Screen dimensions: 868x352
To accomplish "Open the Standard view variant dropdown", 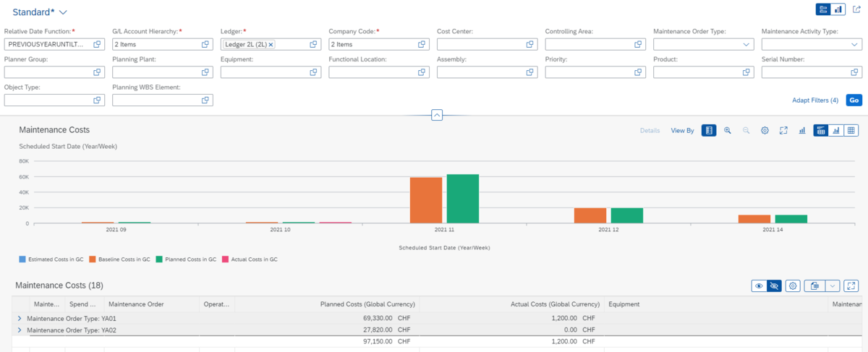I will pos(64,12).
